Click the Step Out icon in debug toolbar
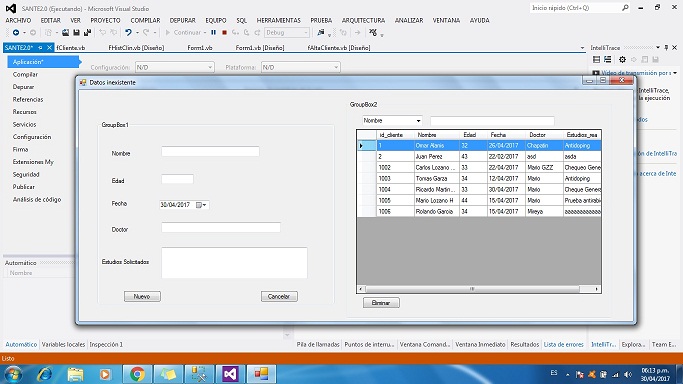Screen dimensions: 683x384 [257, 33]
